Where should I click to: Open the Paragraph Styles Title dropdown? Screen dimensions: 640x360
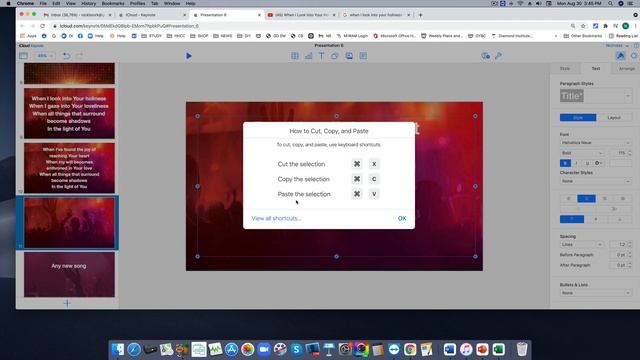point(596,96)
